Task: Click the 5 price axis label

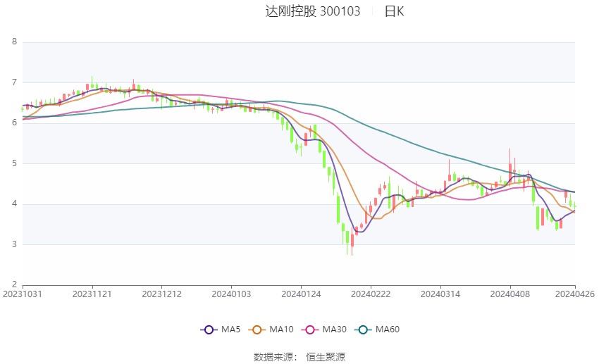Action: (x=14, y=163)
